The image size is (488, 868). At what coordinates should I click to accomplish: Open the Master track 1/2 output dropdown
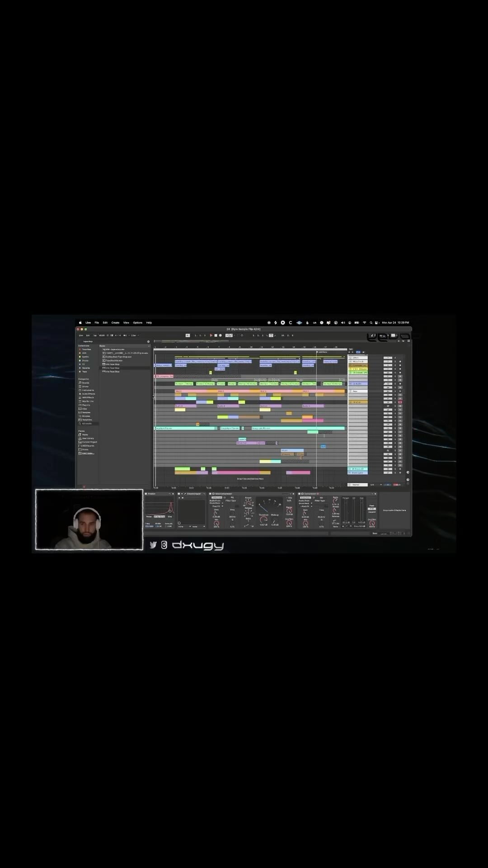376,485
